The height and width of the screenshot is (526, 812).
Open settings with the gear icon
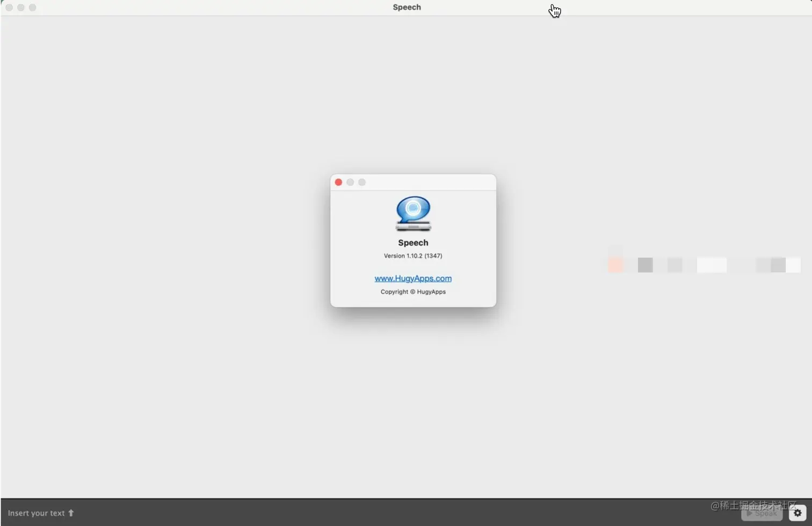(798, 513)
